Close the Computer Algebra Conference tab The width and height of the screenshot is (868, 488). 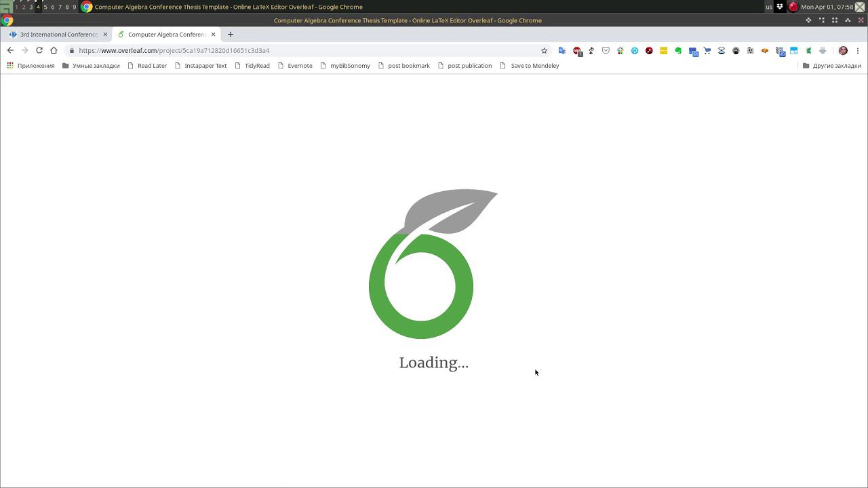(x=213, y=34)
